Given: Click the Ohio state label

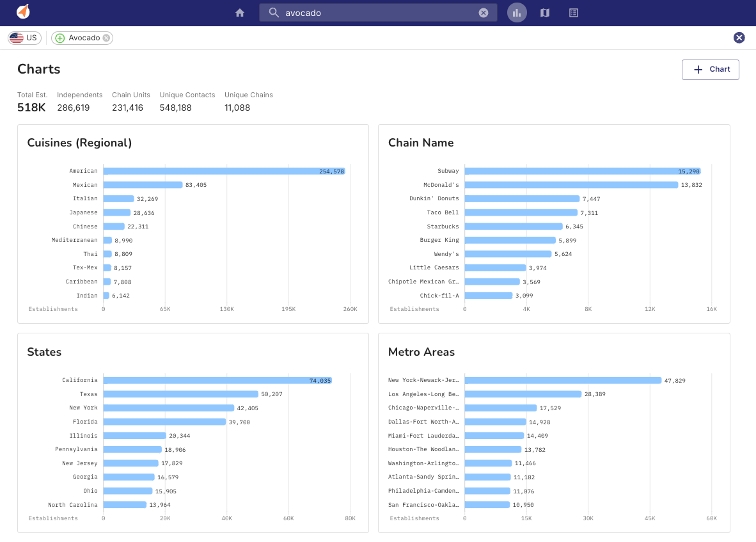Looking at the screenshot, I should (90, 491).
